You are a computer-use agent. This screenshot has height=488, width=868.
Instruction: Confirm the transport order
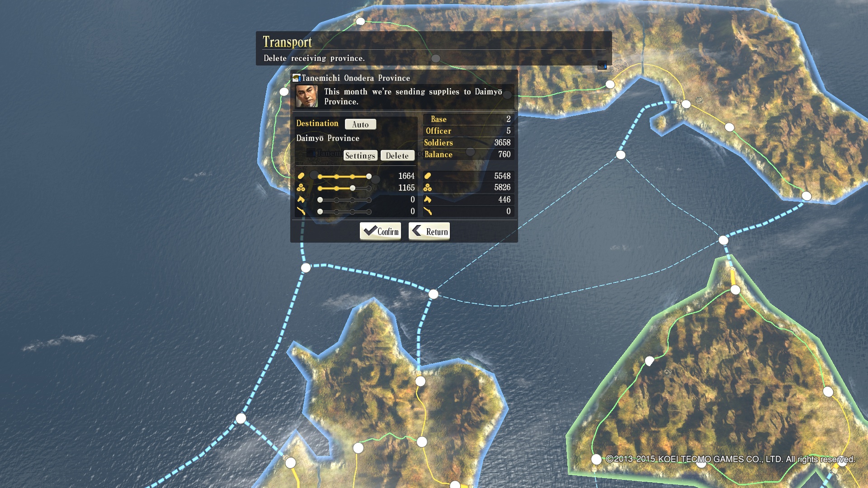(x=380, y=231)
